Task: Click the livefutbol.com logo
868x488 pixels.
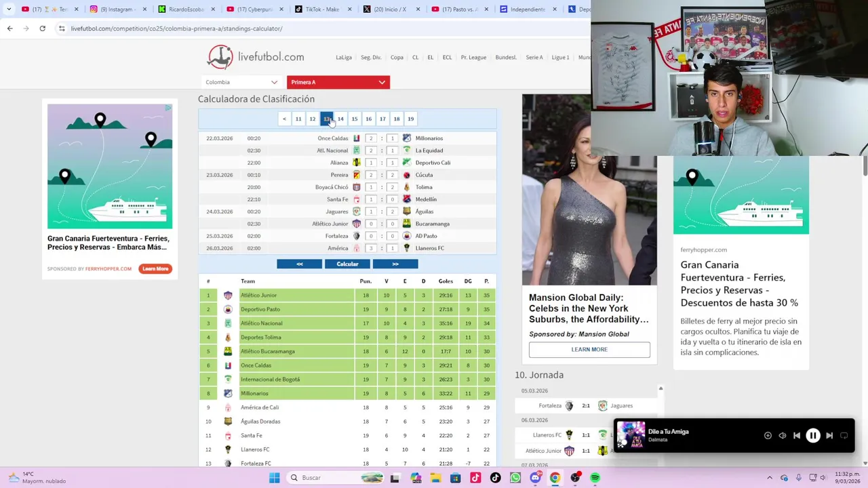Action: 256,57
